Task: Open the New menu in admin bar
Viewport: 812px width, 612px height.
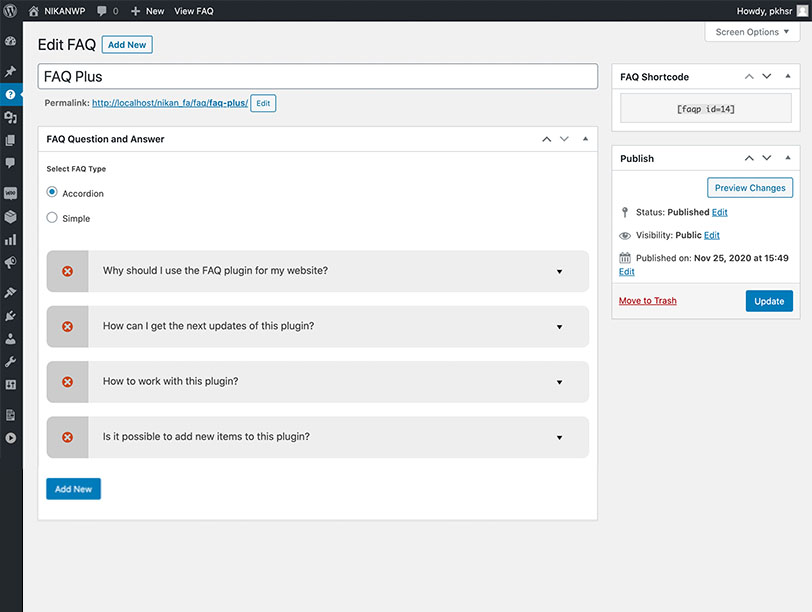Action: tap(147, 10)
